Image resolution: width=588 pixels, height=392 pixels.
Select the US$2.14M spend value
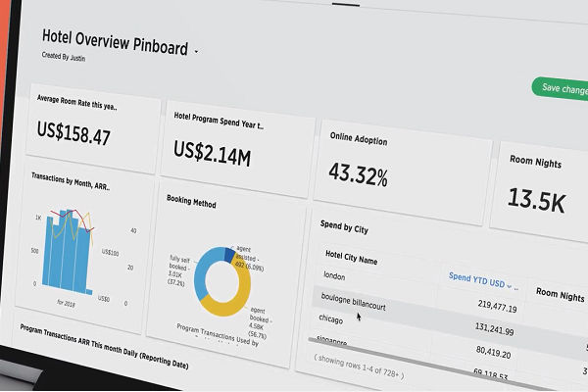pyautogui.click(x=213, y=153)
